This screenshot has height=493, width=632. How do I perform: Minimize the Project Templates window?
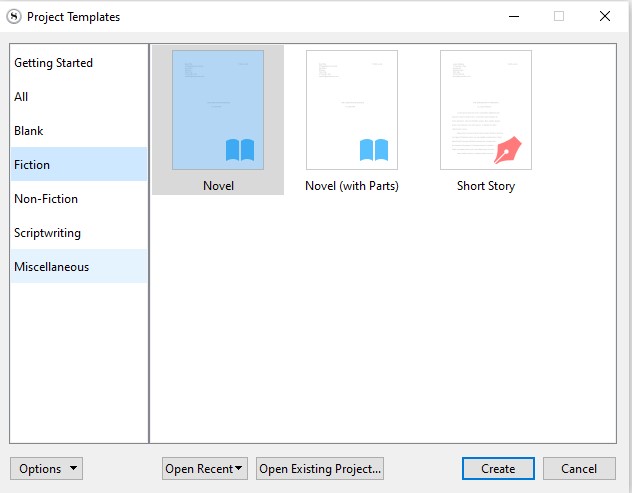(x=513, y=16)
